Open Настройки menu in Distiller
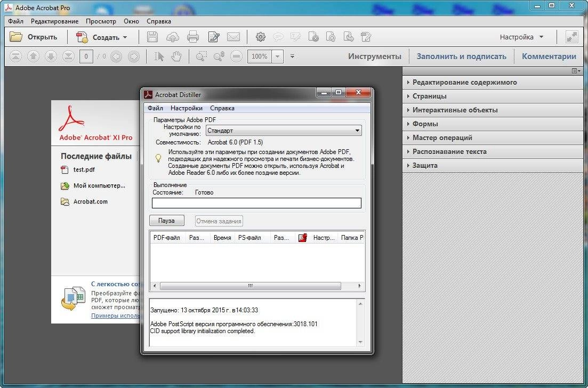This screenshot has height=388, width=588. 187,108
